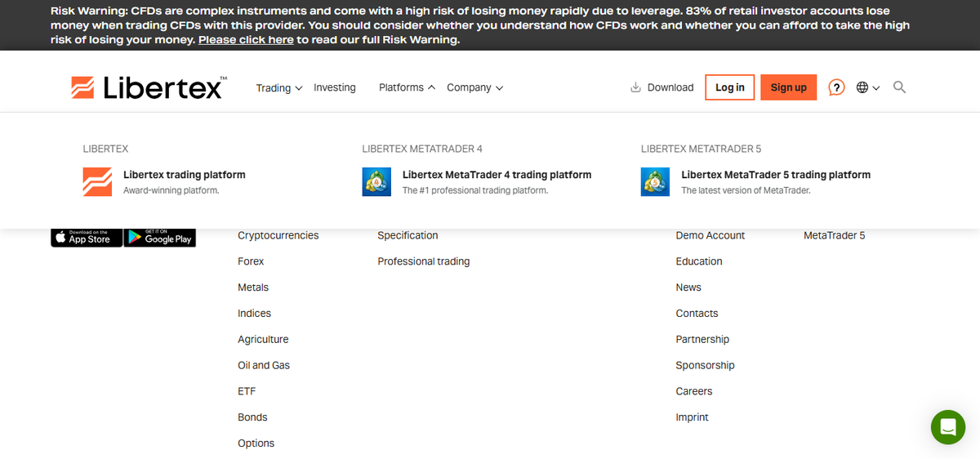
Task: Open the Bonds link
Action: [x=252, y=417]
